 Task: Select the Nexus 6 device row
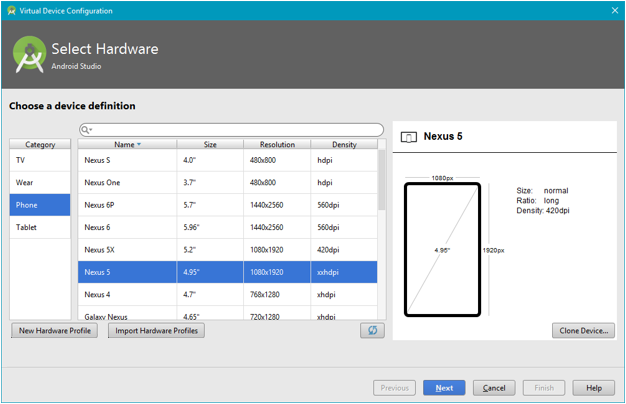(x=228, y=228)
